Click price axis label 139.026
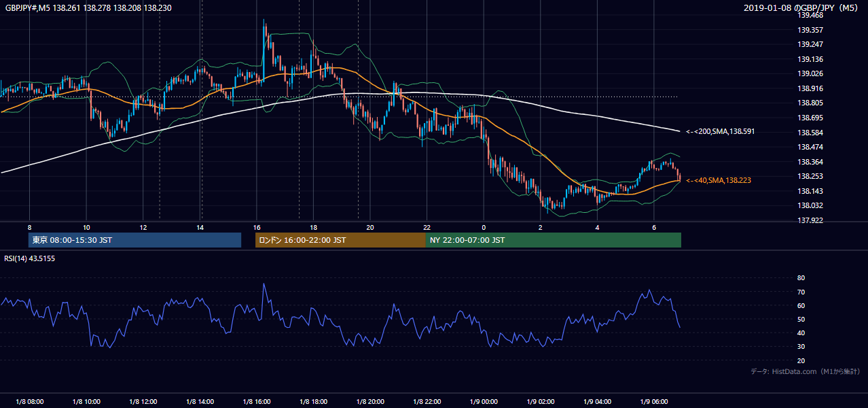 810,73
